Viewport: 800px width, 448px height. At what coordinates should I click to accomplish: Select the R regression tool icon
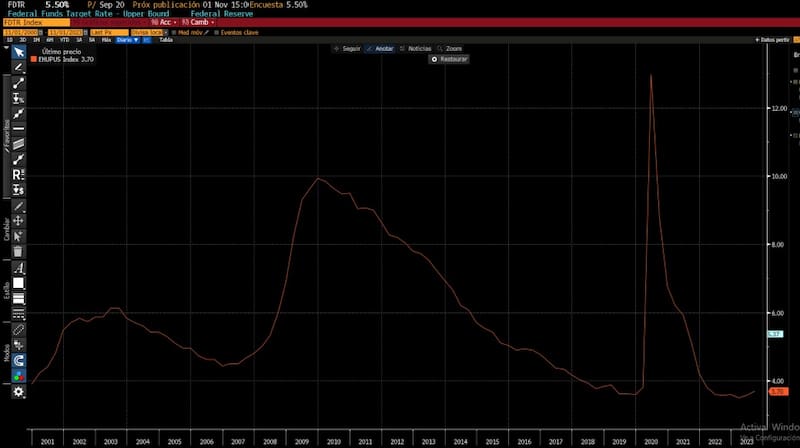tap(18, 174)
